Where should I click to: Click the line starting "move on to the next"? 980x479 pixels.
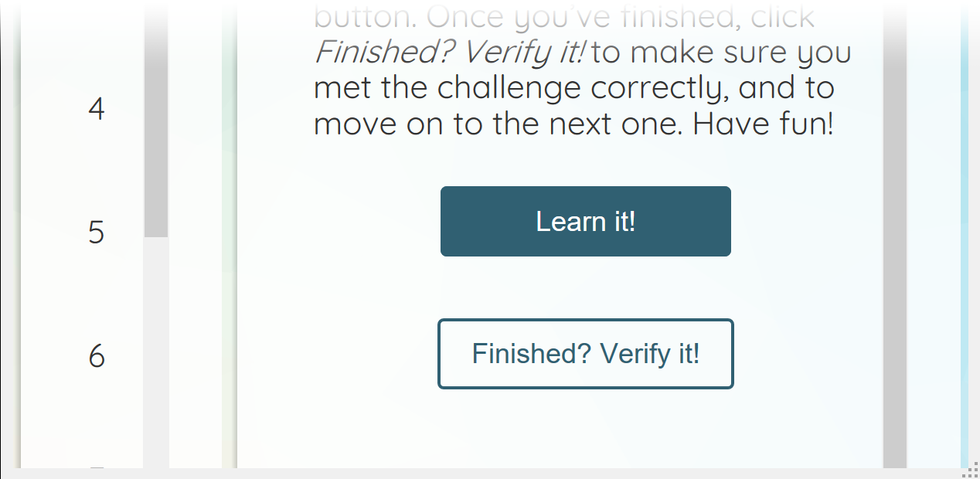[x=574, y=124]
